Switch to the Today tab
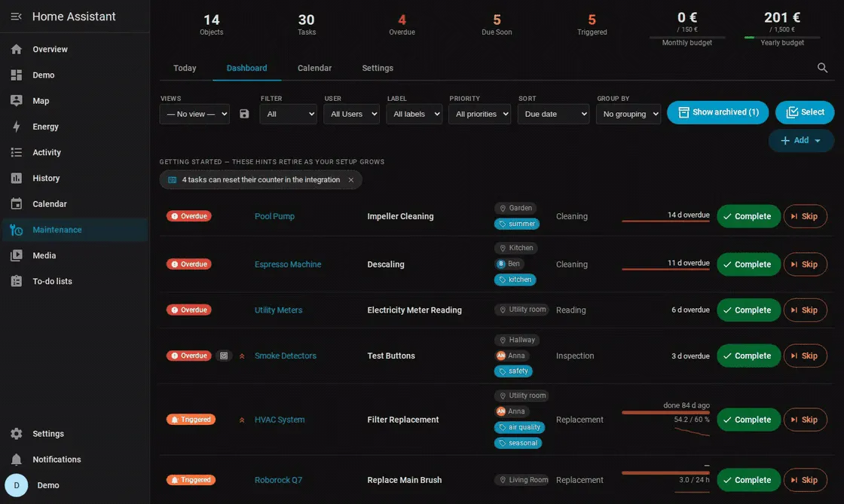The width and height of the screenshot is (844, 504). coord(185,69)
